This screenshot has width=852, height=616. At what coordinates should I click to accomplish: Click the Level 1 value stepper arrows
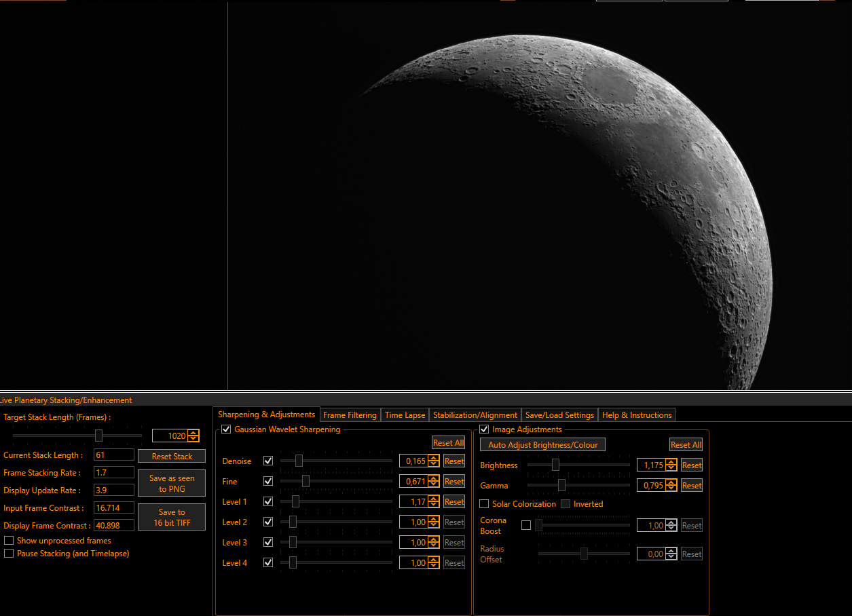434,502
